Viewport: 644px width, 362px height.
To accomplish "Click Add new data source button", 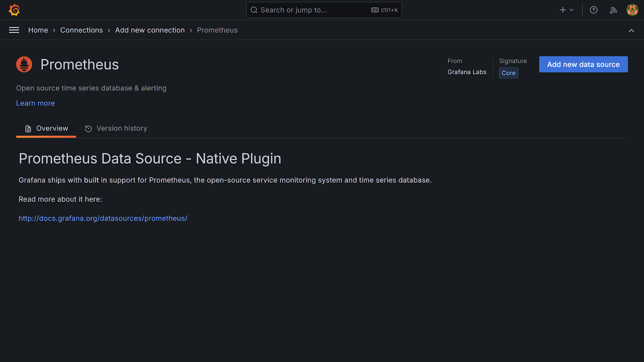I will click(584, 64).
